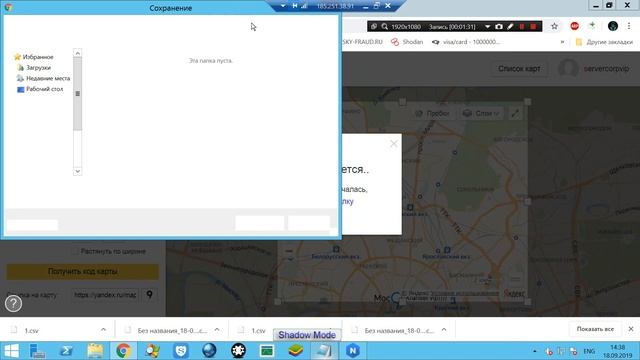The image size is (640, 360).
Task: Click the map zoom out minus button
Action: [289, 251]
